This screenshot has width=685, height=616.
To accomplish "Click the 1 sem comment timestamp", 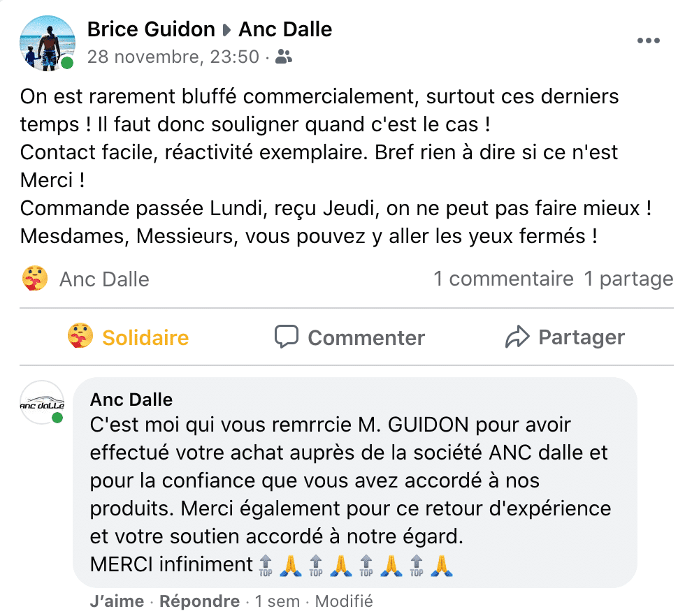I will pos(277,601).
